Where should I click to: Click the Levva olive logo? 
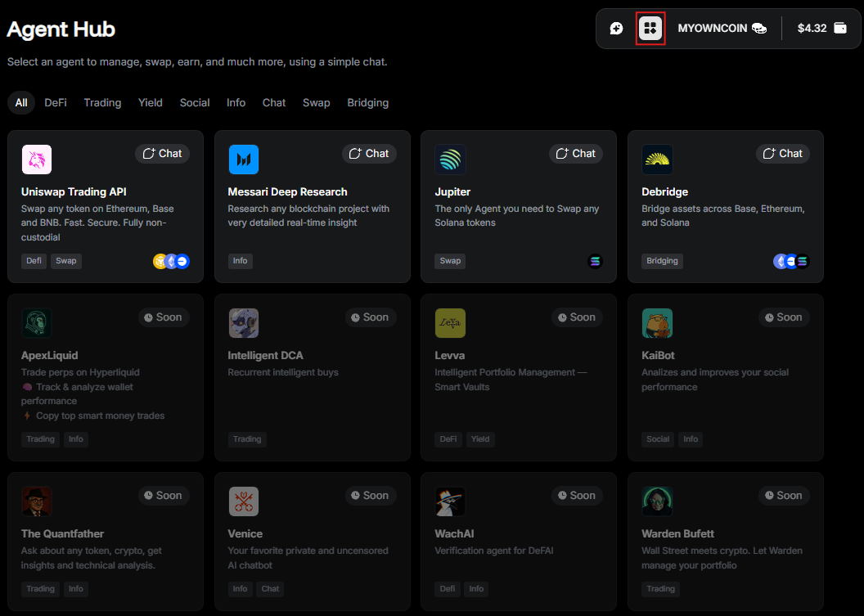click(x=450, y=323)
